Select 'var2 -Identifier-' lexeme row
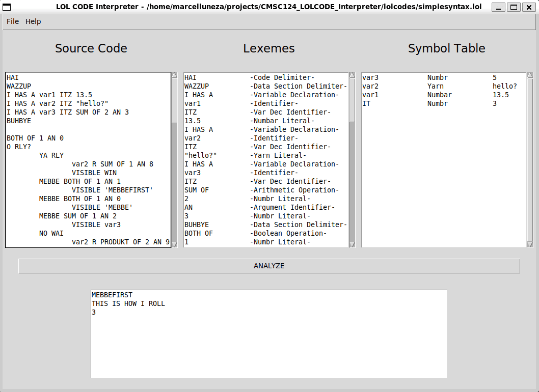The image size is (539, 392). pos(266,138)
